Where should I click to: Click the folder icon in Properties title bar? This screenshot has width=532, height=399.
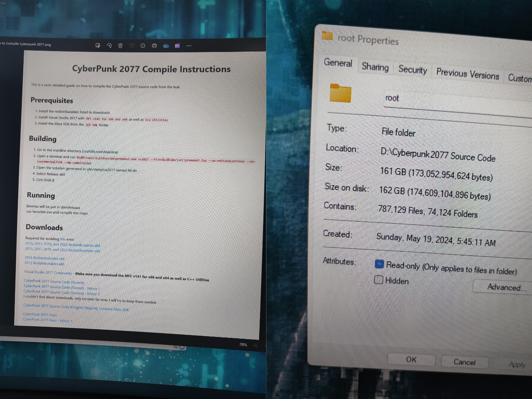tap(328, 36)
